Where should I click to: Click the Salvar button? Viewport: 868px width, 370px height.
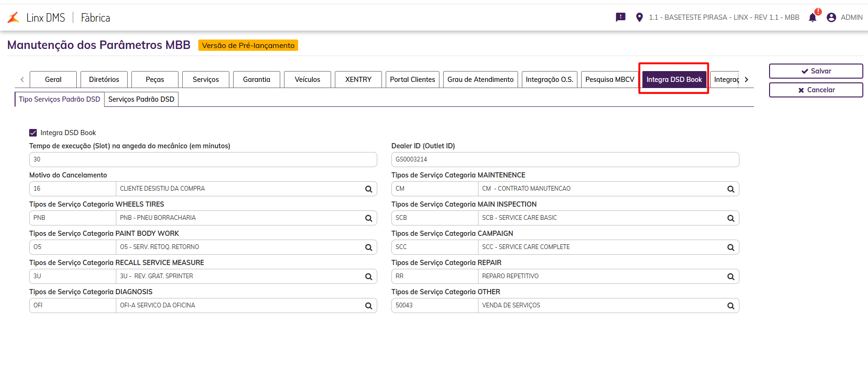(816, 71)
